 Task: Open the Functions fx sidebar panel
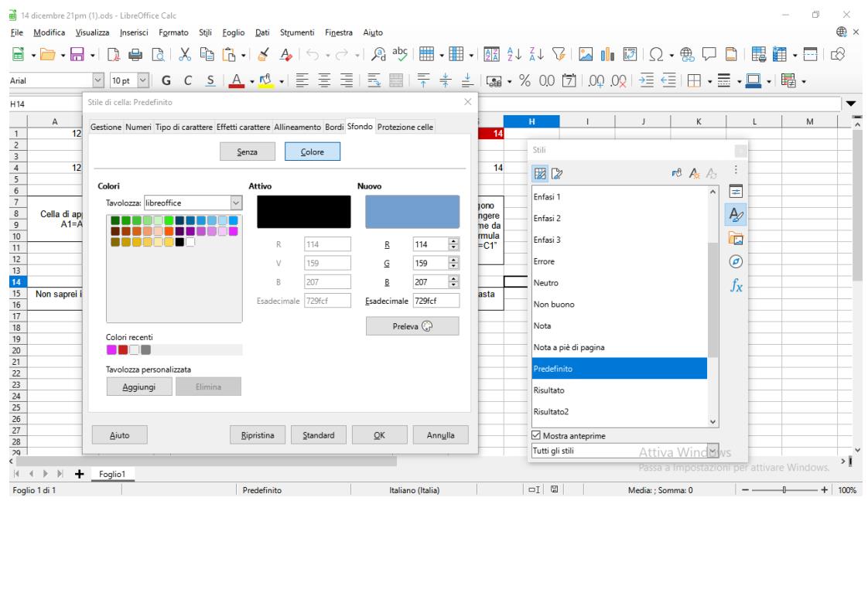click(737, 286)
